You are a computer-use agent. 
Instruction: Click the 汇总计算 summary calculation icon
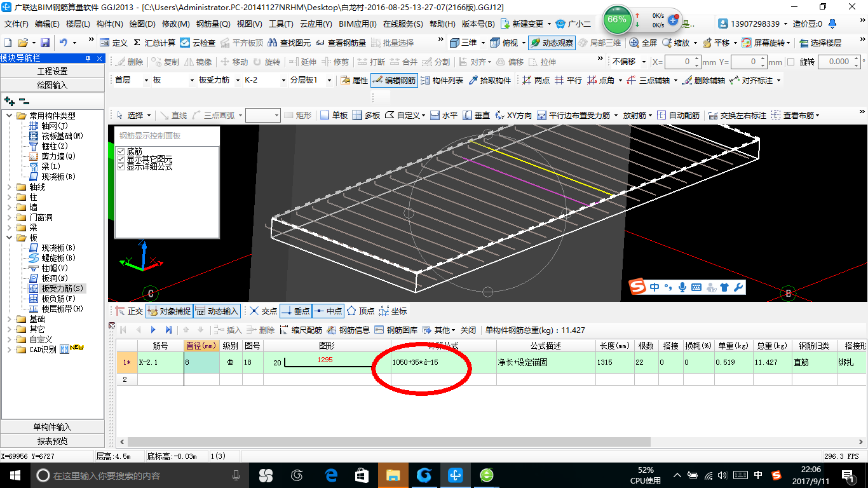[154, 43]
